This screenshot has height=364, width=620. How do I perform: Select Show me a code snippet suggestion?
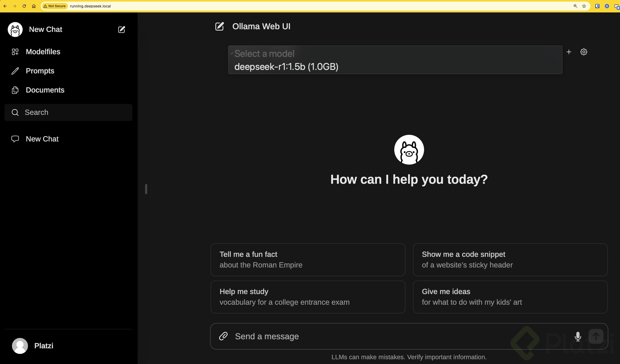pos(510,260)
